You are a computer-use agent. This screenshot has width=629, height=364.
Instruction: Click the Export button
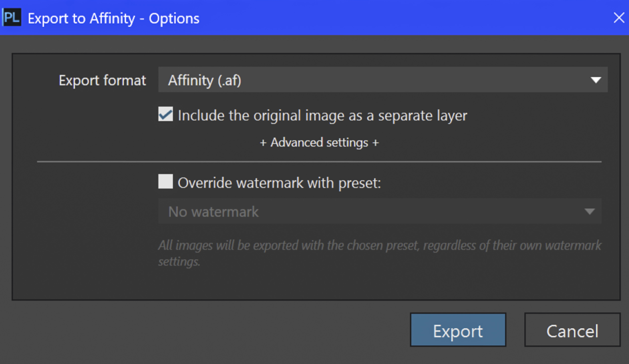click(x=458, y=330)
